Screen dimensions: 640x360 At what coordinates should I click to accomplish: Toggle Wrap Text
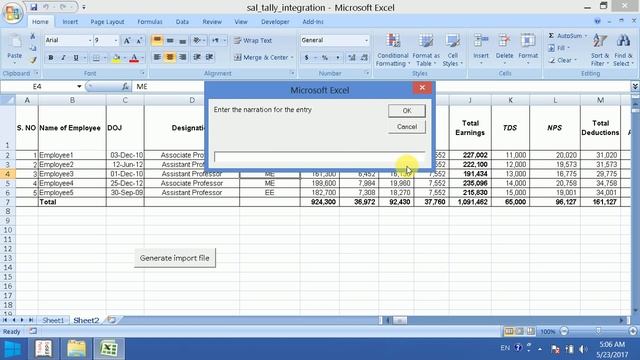coord(253,40)
